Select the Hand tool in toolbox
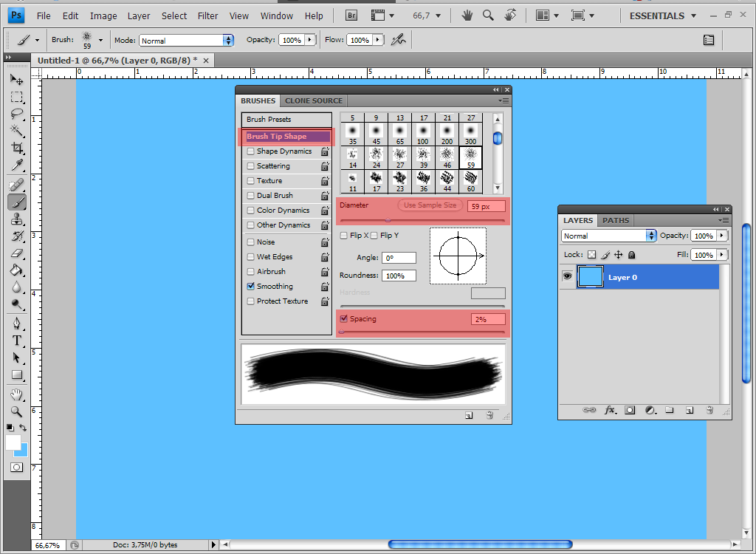Screen dimensions: 756x554 [17, 394]
